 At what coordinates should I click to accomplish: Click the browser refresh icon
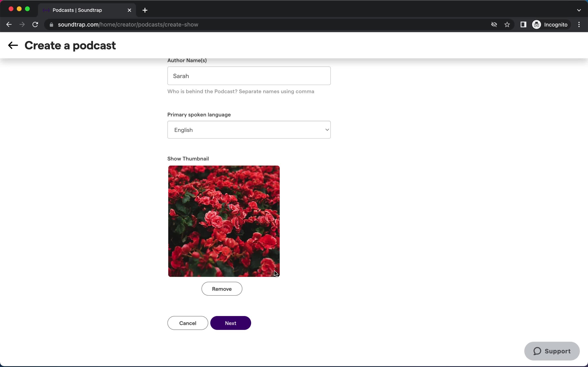pyautogui.click(x=36, y=24)
